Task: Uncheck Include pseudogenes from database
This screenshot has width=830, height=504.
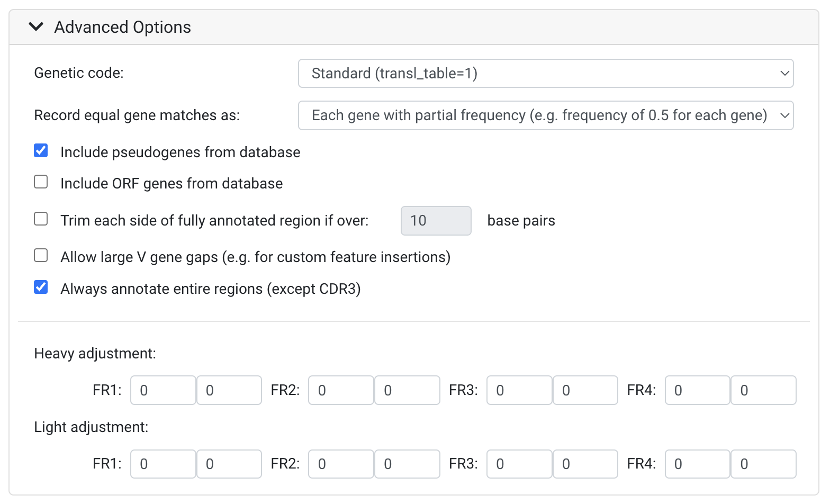Action: tap(41, 151)
